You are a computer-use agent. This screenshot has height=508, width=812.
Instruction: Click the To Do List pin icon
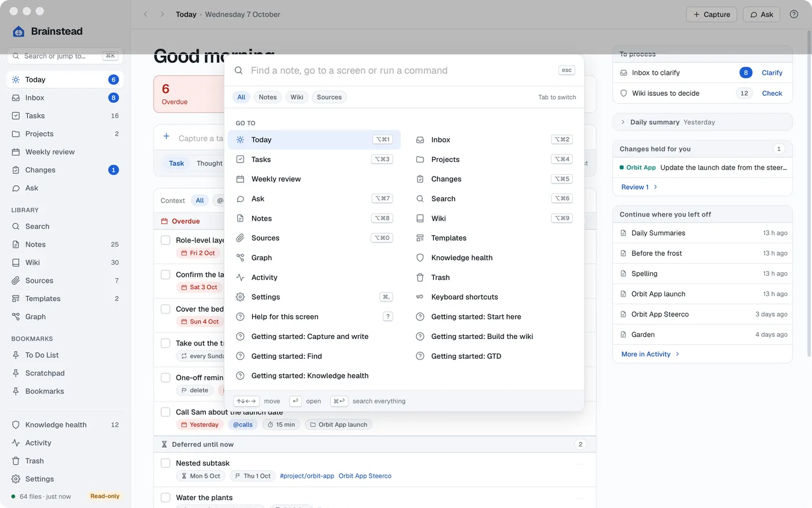pyautogui.click(x=16, y=355)
